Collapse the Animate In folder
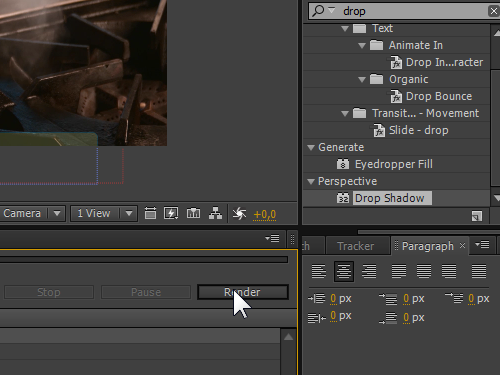 coord(362,46)
